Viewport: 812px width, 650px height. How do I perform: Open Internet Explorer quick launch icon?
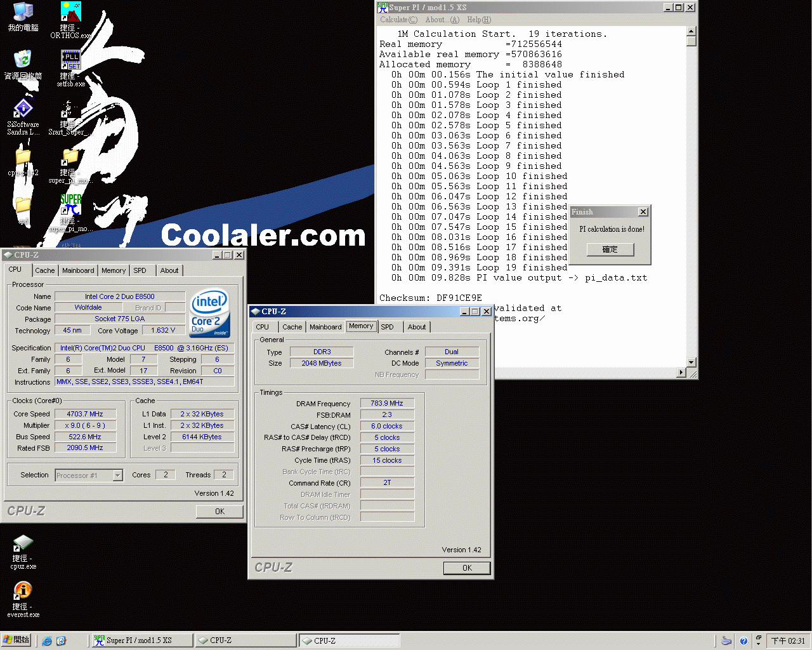point(47,641)
